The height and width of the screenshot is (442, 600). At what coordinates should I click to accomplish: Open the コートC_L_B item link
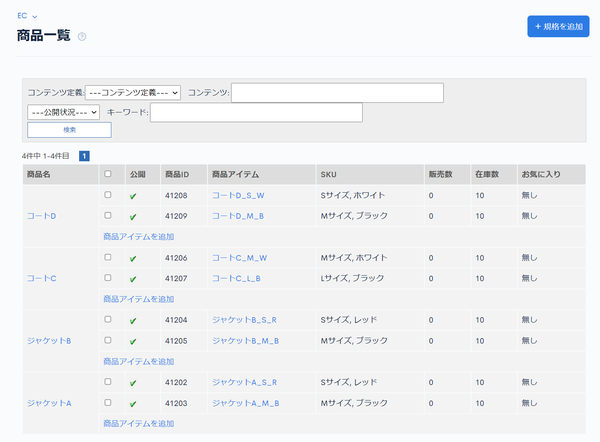point(236,279)
